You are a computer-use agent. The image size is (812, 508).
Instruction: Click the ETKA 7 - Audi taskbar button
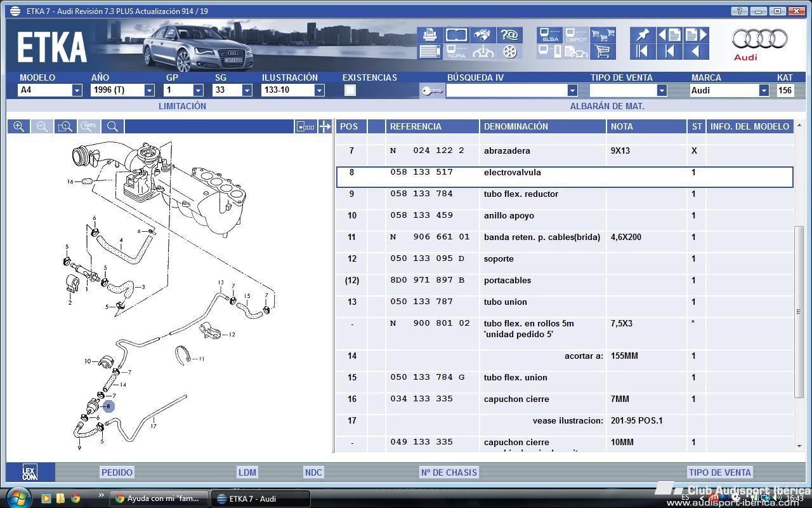(x=261, y=498)
